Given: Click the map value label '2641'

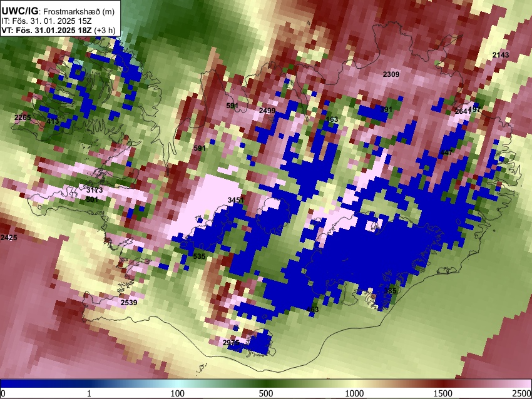Looking at the screenshot, I should [x=462, y=111].
